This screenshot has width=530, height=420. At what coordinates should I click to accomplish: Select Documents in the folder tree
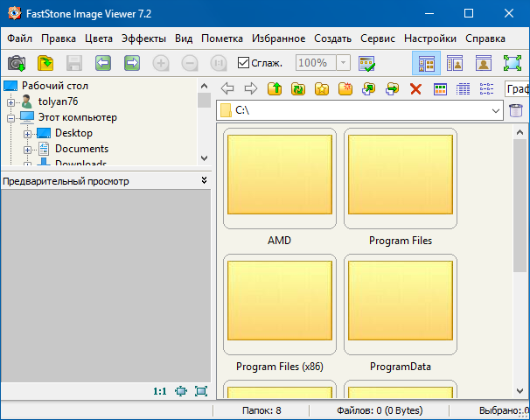coord(81,149)
